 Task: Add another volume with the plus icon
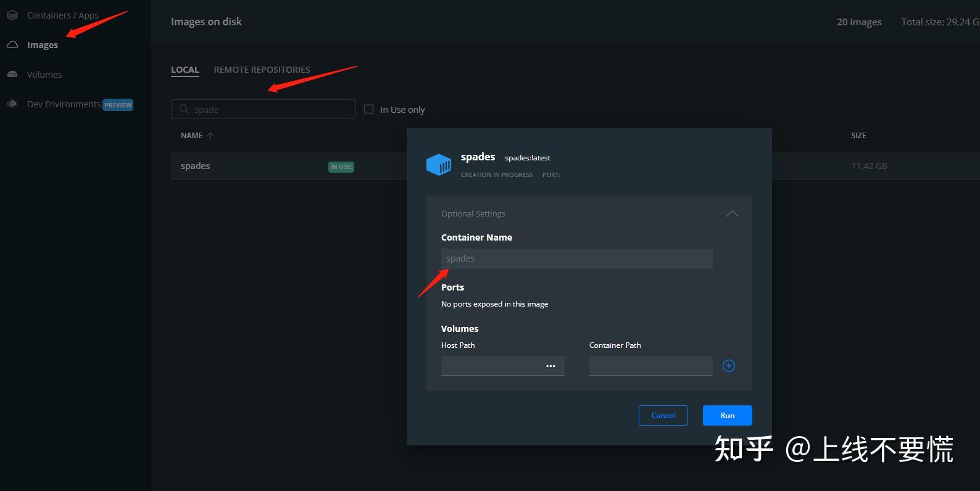[729, 366]
